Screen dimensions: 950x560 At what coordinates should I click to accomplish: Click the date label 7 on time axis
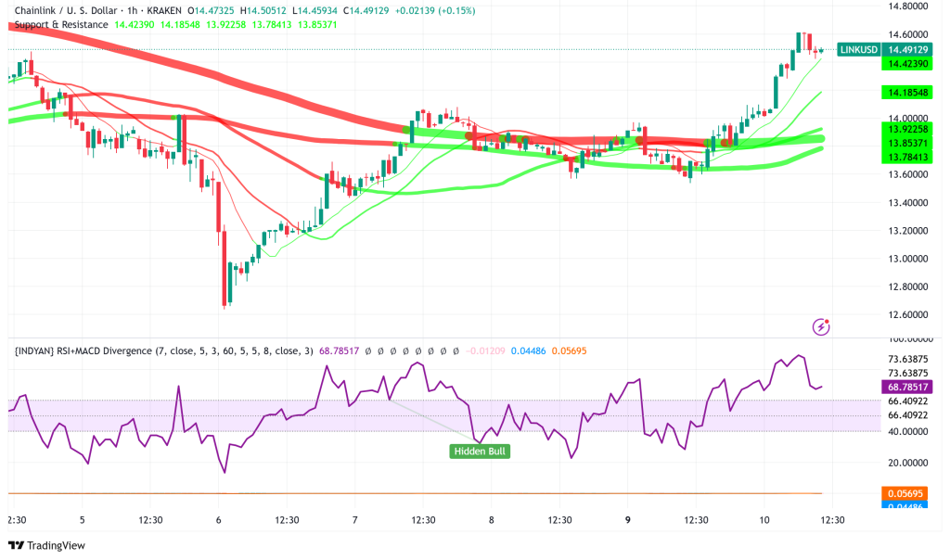(x=355, y=520)
